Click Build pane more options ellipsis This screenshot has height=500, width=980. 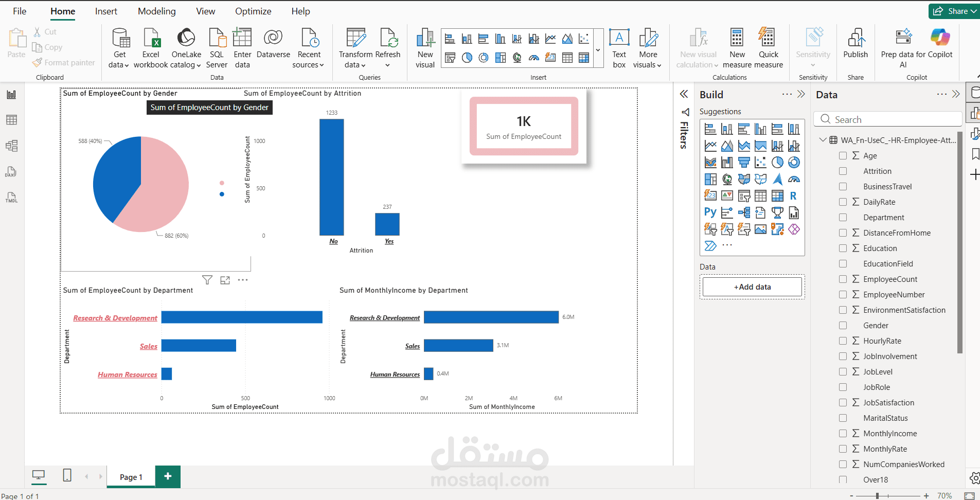click(787, 94)
